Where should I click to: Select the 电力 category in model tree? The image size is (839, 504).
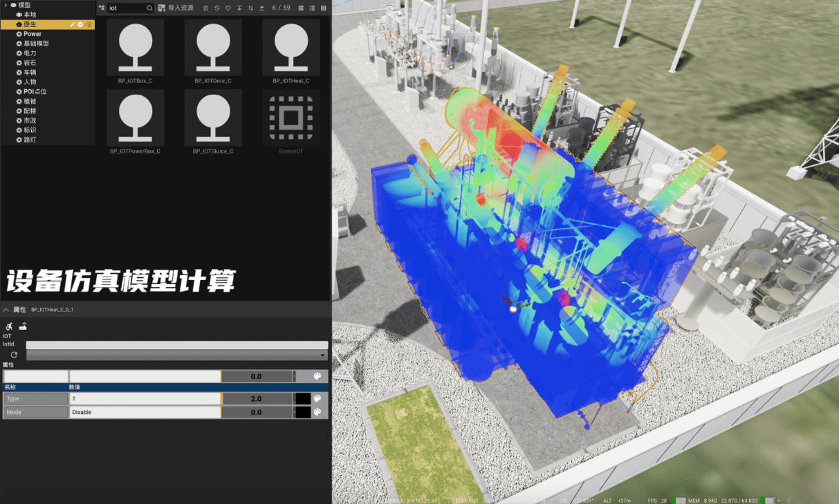tap(30, 53)
